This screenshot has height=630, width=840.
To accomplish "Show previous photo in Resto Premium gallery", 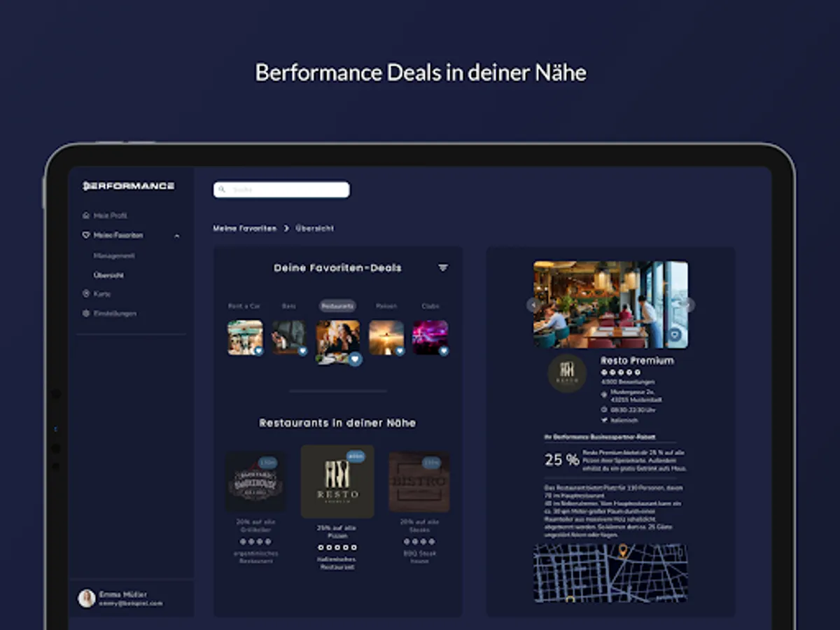I will [533, 305].
